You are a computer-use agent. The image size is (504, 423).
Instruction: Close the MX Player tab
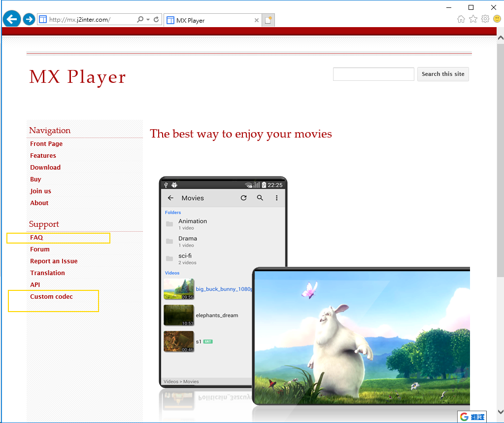coord(257,20)
